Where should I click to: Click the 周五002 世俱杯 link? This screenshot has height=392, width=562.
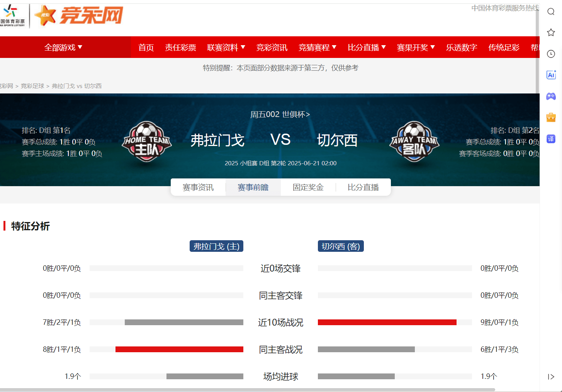(280, 114)
